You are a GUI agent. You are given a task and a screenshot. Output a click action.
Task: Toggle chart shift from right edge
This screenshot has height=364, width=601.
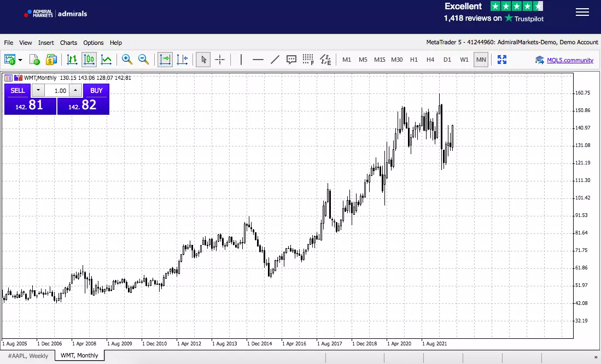[182, 60]
